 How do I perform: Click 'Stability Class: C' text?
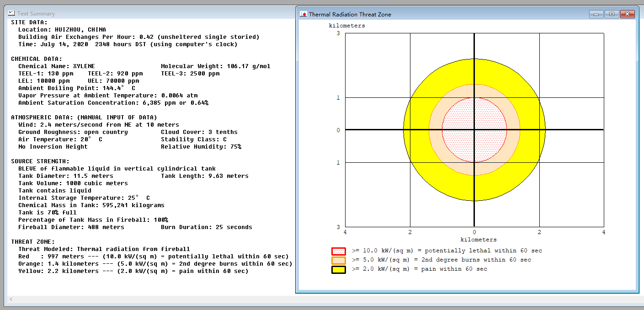(x=194, y=139)
